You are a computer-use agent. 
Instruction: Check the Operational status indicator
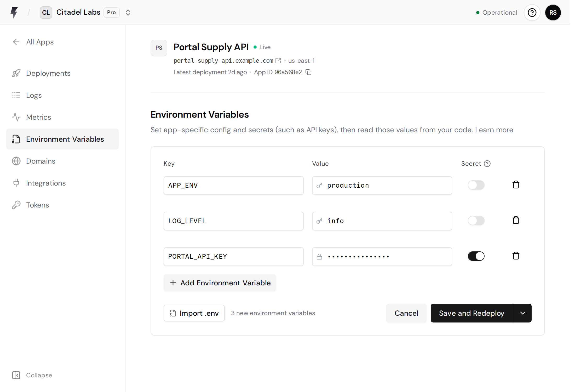click(497, 13)
